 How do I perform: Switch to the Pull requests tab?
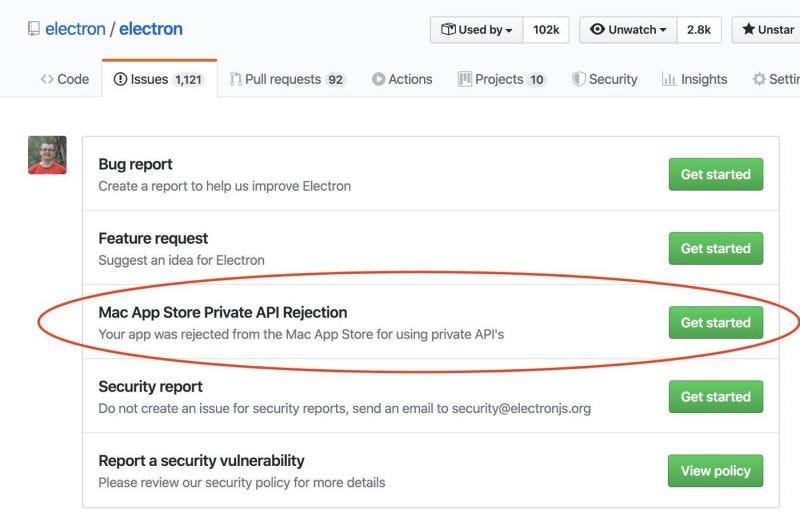coord(286,79)
